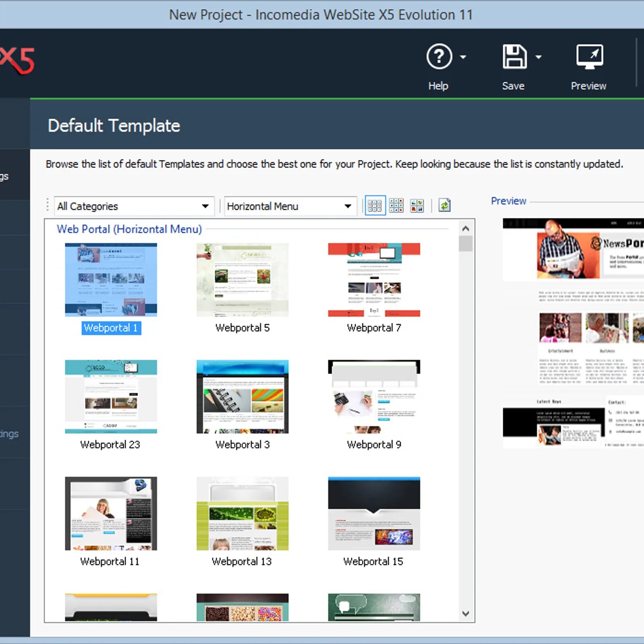Select the Webportal 5 template thumbnail

(243, 280)
